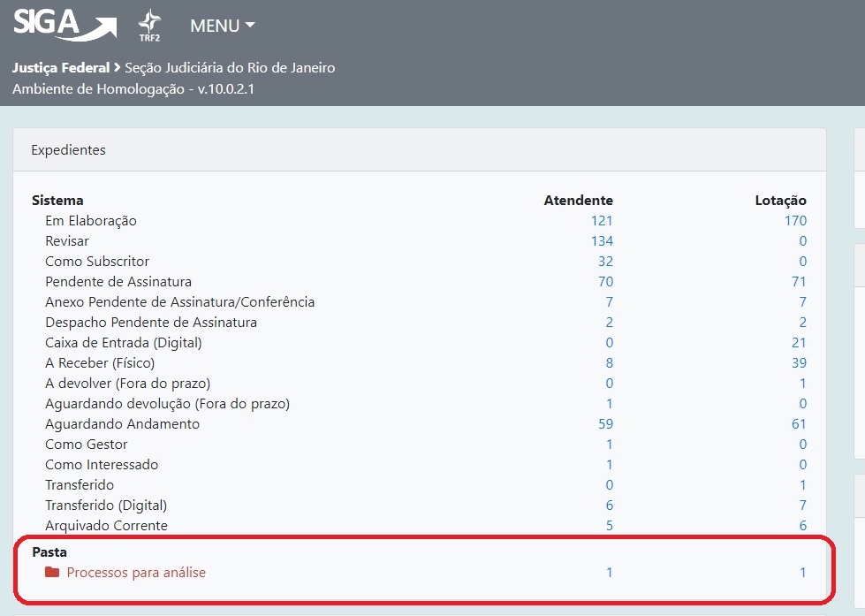Click the Justiça Federal breadcrumb text
This screenshot has height=616, width=865.
coord(61,68)
